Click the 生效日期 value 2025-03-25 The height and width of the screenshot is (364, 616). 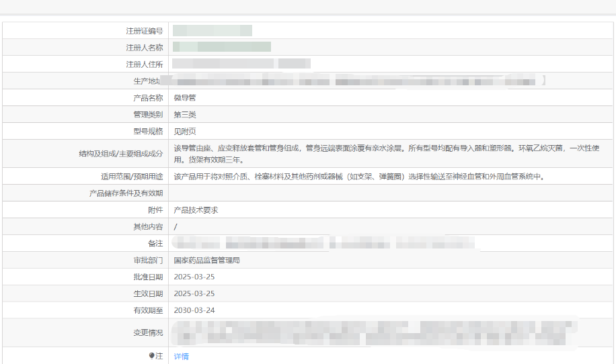click(x=194, y=293)
